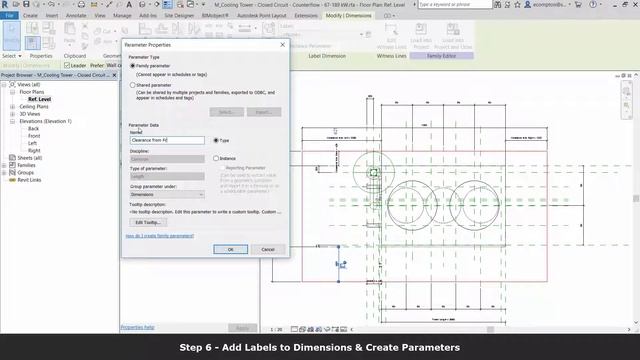
Task: Open the Ref. Level floor plan
Action: click(x=40, y=99)
